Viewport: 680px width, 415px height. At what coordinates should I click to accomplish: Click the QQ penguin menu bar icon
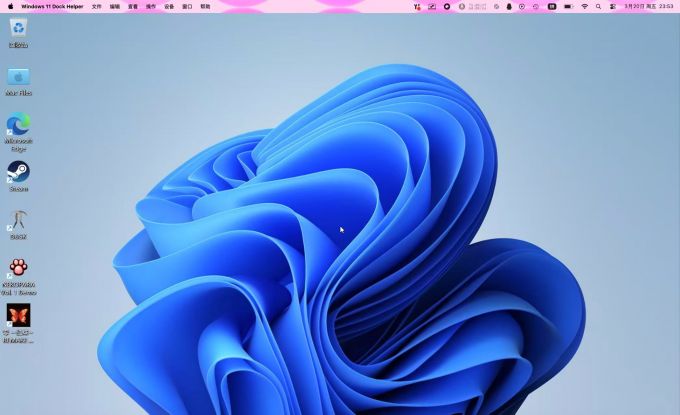point(509,7)
